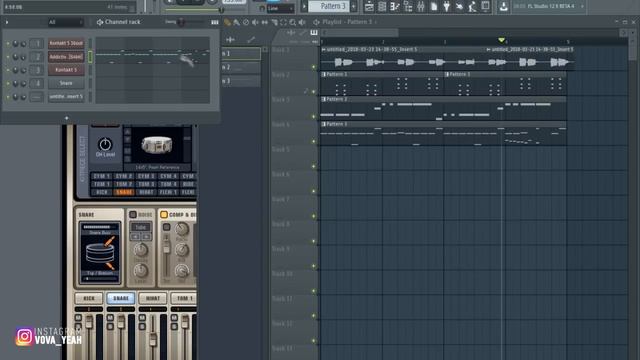Viewport: 640px width, 360px height.
Task: Toggle the KICK strip mute button
Action: 78,318
